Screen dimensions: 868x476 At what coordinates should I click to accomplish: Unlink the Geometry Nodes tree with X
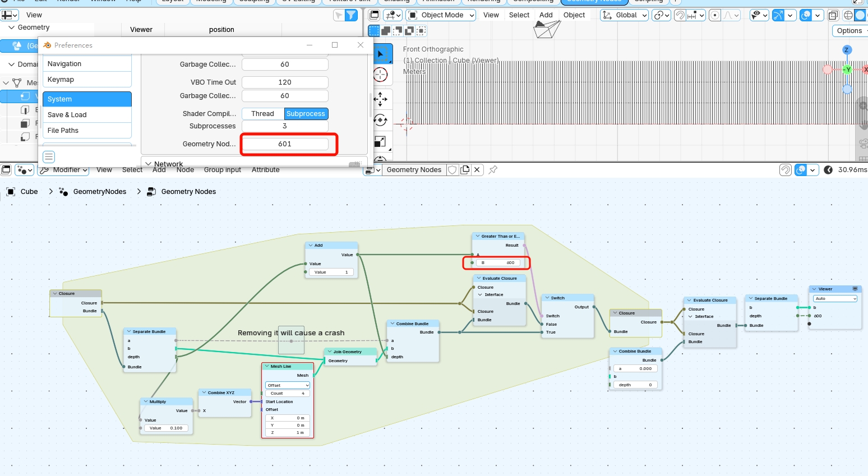pyautogui.click(x=477, y=170)
